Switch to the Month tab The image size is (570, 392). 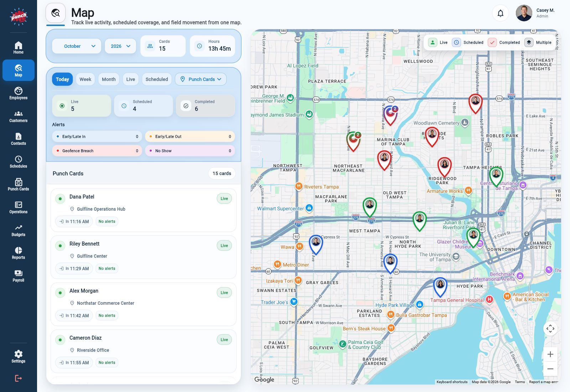[x=109, y=79]
